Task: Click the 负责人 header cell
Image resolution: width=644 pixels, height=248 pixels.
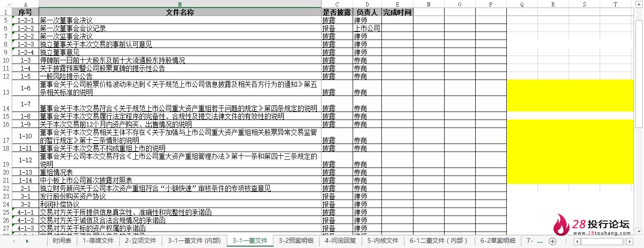Action: pyautogui.click(x=367, y=12)
